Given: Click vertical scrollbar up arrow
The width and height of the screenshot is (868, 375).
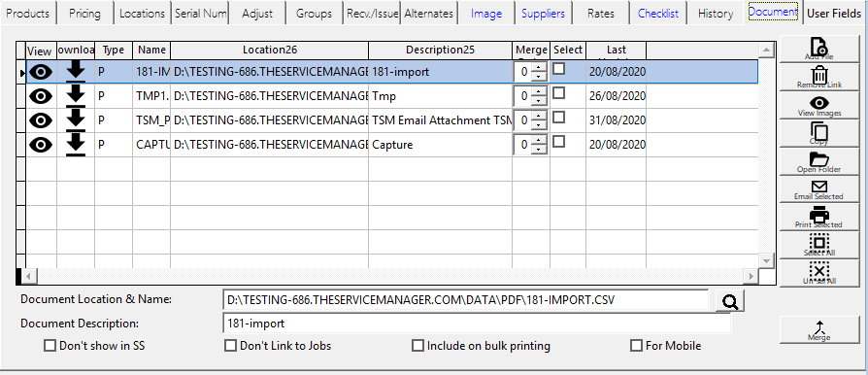Looking at the screenshot, I should [766, 51].
